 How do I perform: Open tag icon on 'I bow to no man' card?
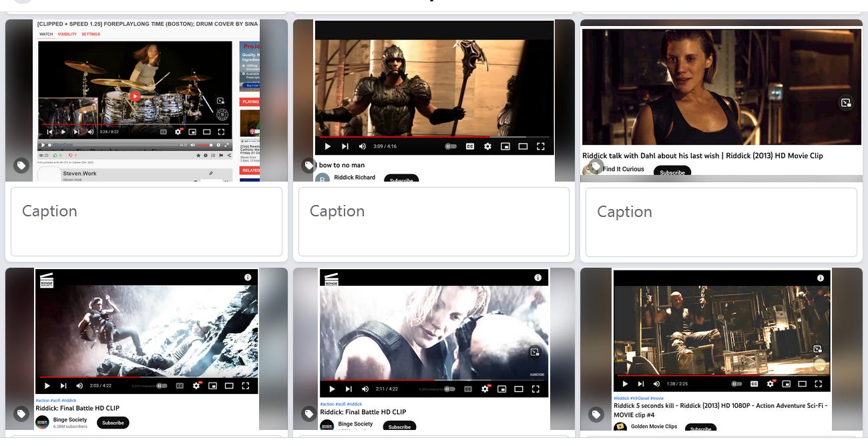(x=308, y=166)
